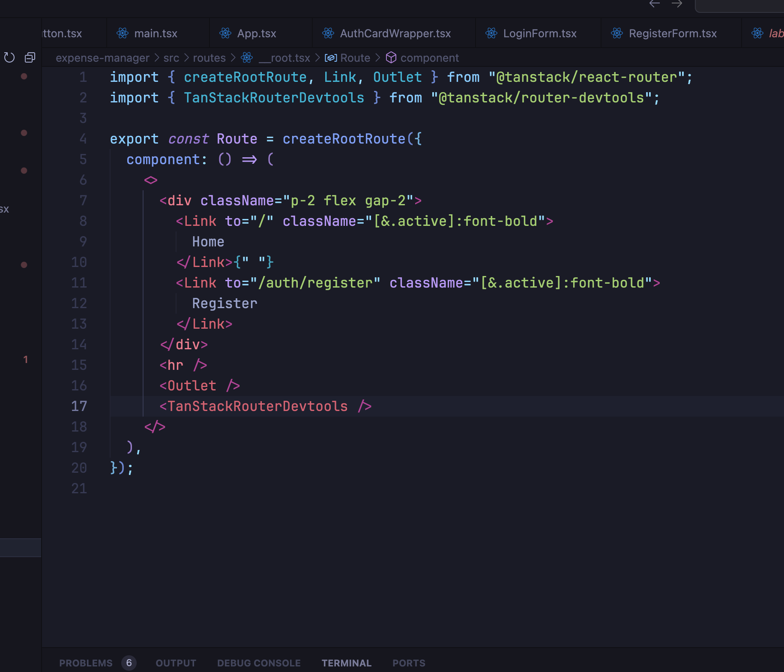
Task: Click "@tanstack/react-router" string on line 1
Action: click(587, 77)
